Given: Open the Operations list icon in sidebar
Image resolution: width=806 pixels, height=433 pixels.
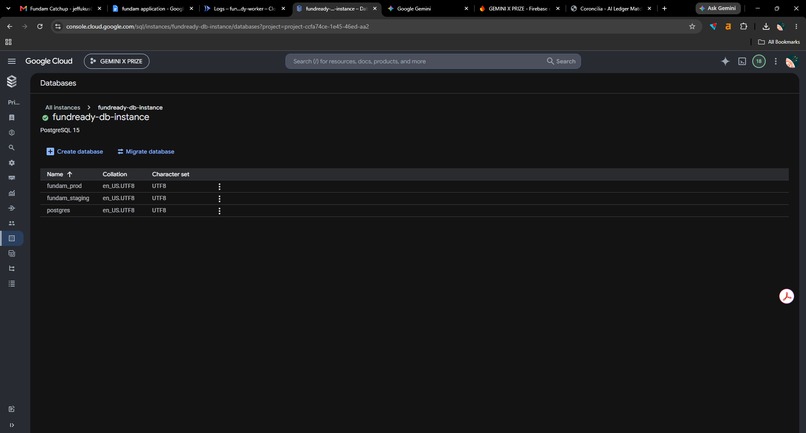Looking at the screenshot, I should pyautogui.click(x=12, y=283).
